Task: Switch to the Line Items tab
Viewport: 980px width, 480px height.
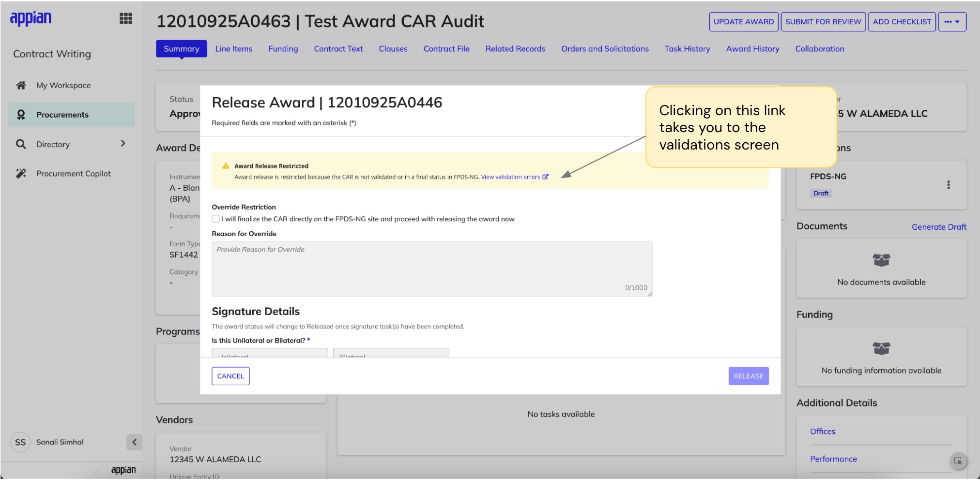Action: pyautogui.click(x=233, y=49)
